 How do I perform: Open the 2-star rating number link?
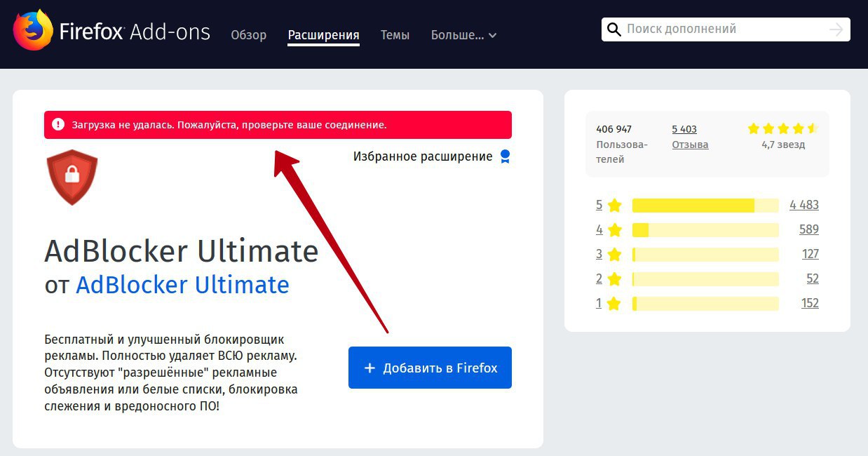click(599, 279)
